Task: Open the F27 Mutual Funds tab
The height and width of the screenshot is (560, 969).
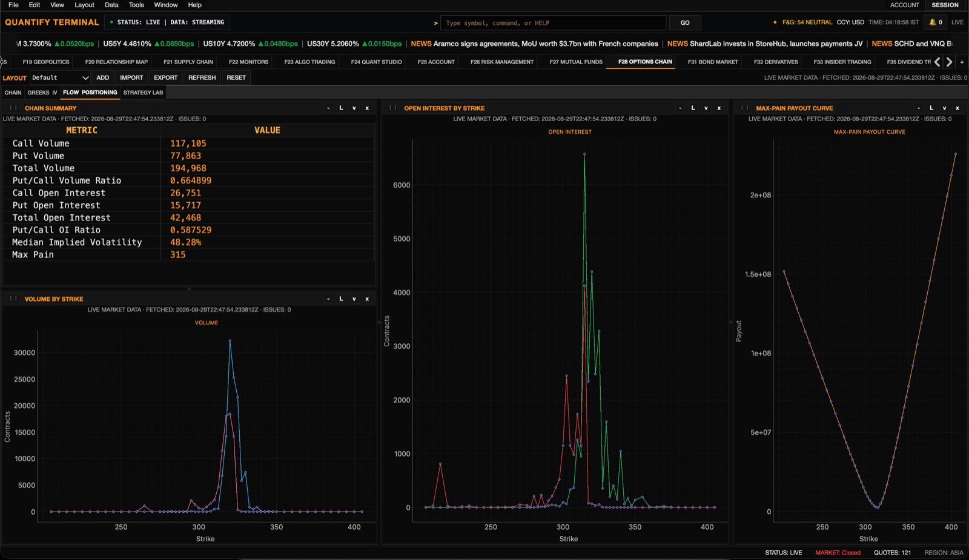Action: click(576, 62)
